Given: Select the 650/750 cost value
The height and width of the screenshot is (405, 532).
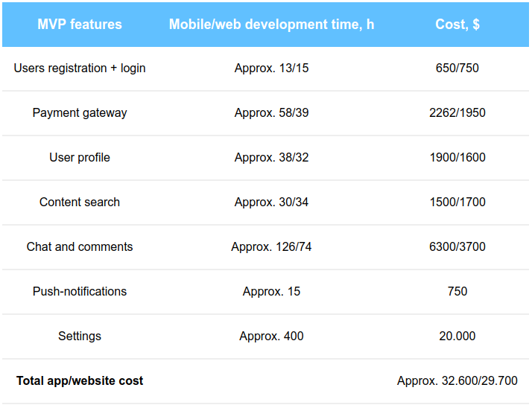Looking at the screenshot, I should coord(457,68).
